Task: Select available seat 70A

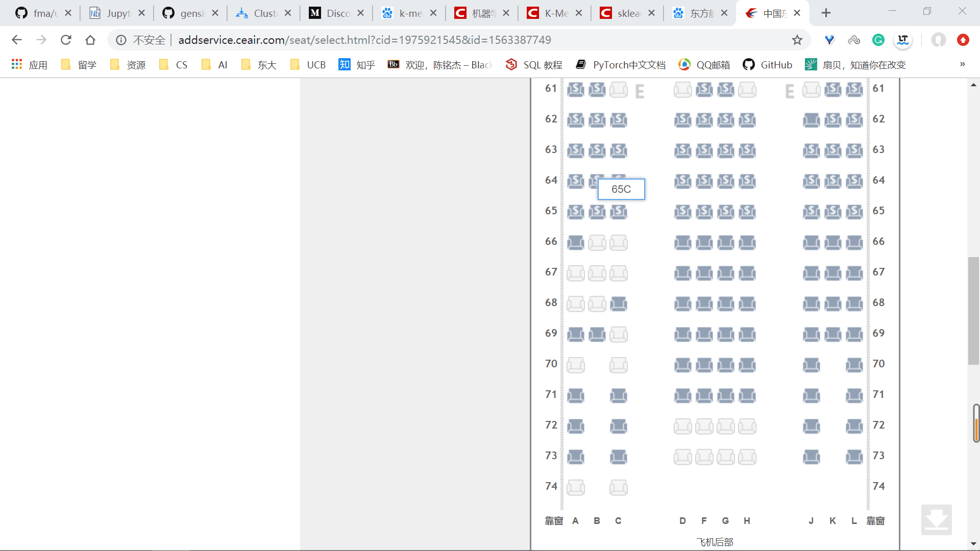Action: (x=575, y=365)
